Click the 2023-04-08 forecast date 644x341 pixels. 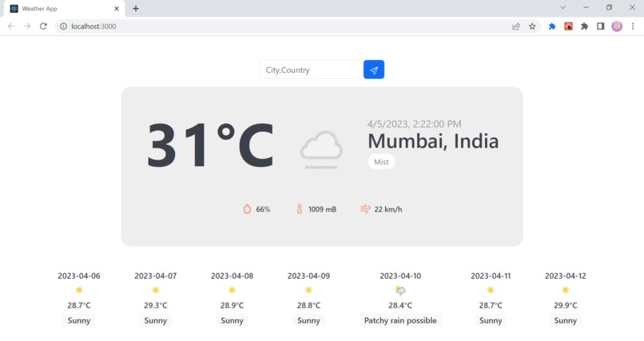[x=232, y=276]
